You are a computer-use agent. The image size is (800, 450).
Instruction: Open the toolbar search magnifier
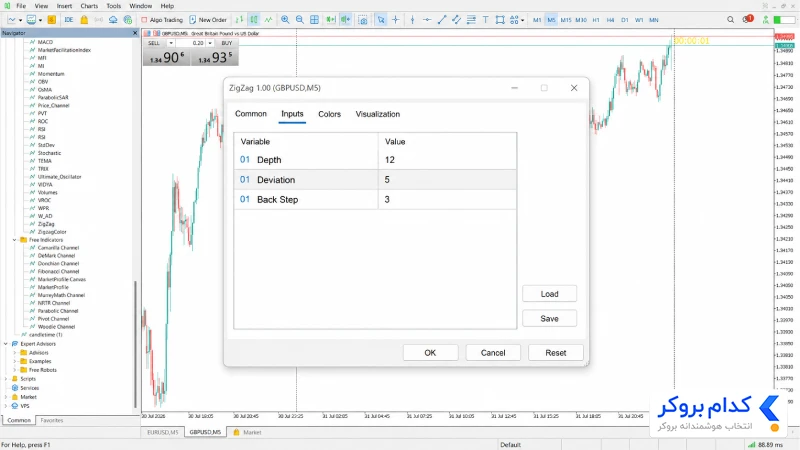point(731,20)
